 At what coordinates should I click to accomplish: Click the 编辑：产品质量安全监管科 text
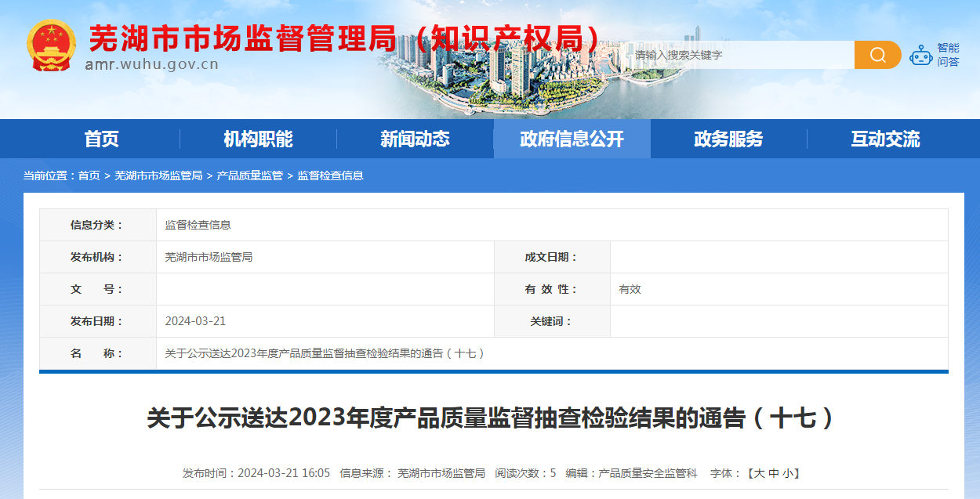[631, 473]
